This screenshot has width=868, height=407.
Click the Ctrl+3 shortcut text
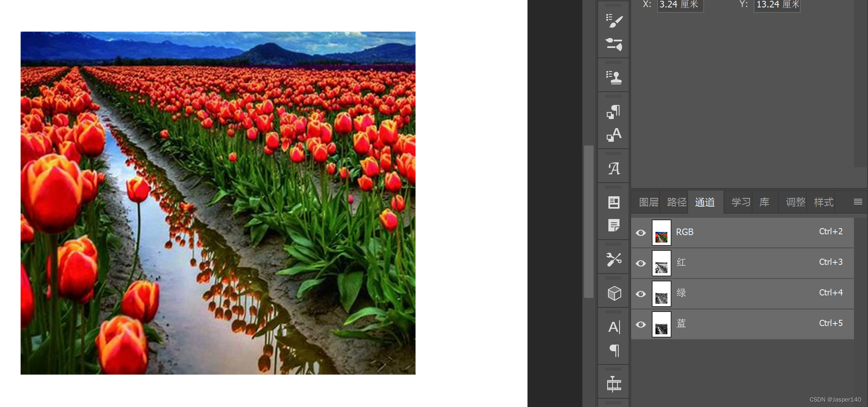(x=831, y=262)
